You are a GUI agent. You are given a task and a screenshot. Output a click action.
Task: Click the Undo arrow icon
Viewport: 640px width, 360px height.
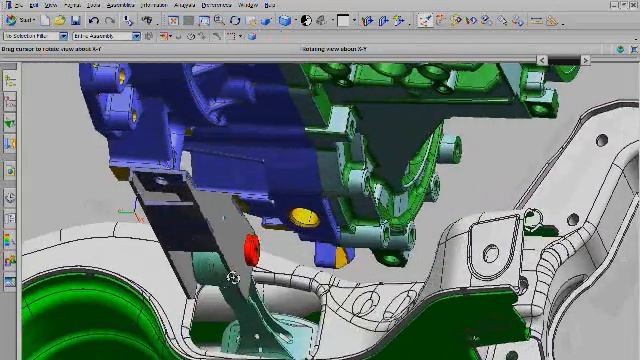tap(94, 20)
